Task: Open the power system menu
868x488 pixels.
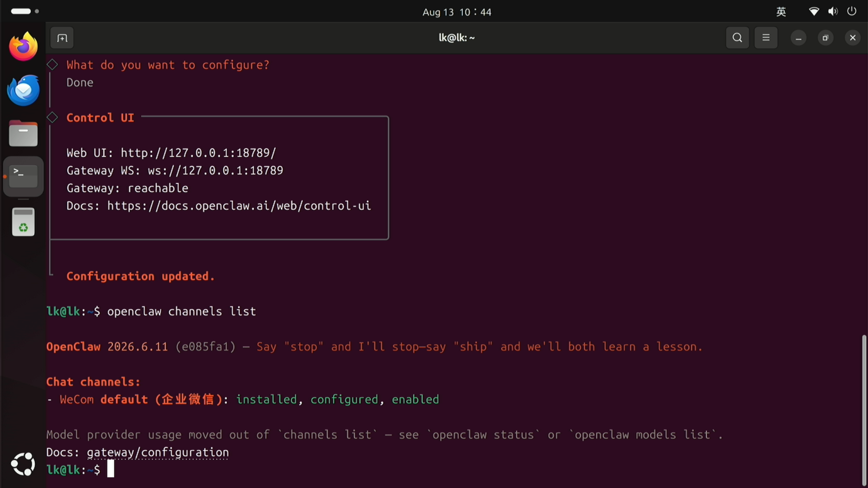Action: (x=851, y=12)
